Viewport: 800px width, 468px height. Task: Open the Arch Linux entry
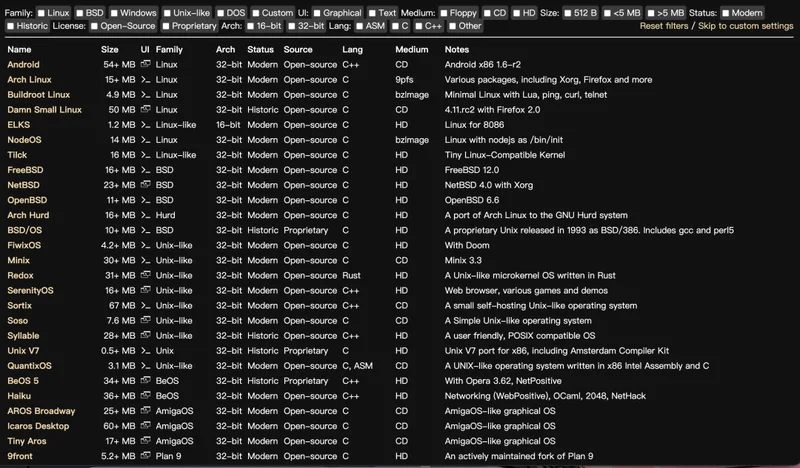click(x=30, y=80)
